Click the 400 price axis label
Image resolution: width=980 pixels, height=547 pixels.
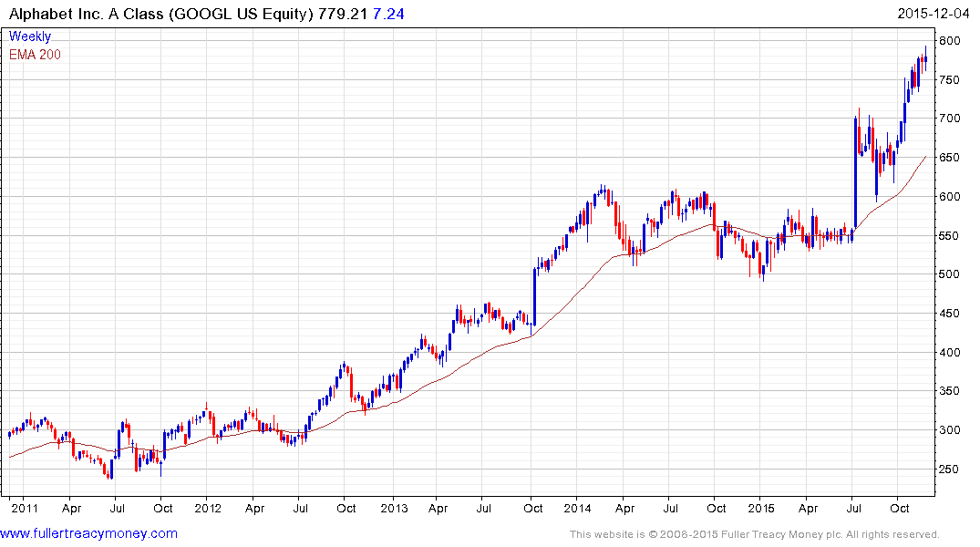(949, 352)
